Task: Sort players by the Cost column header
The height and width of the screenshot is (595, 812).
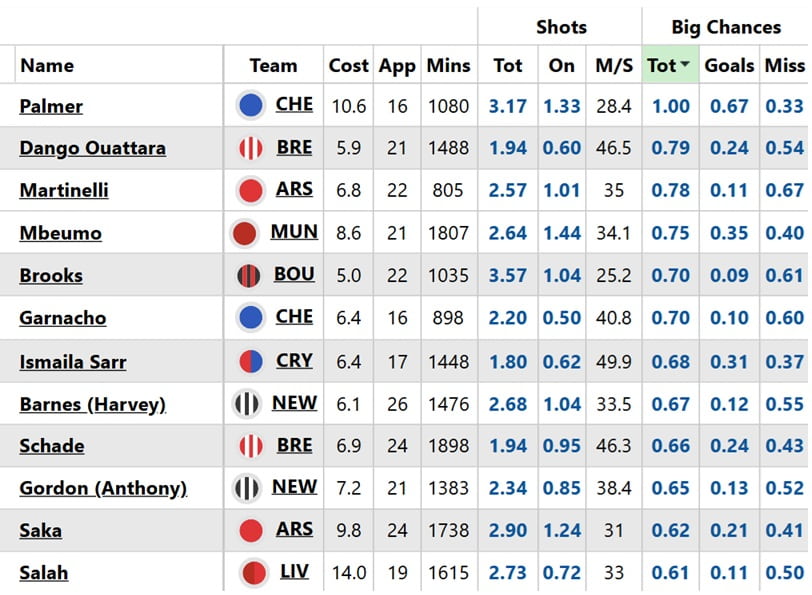Action: [x=348, y=65]
